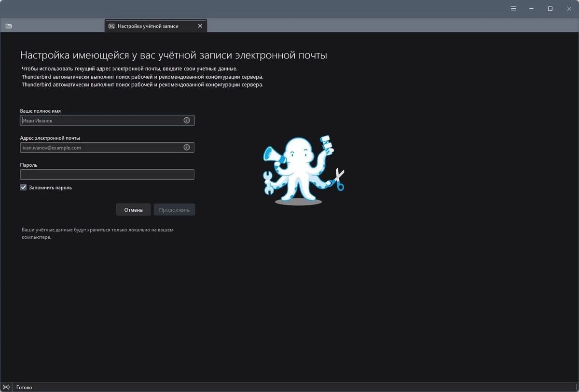This screenshot has height=392, width=579.
Task: Click the text about local data storage
Action: click(97, 233)
